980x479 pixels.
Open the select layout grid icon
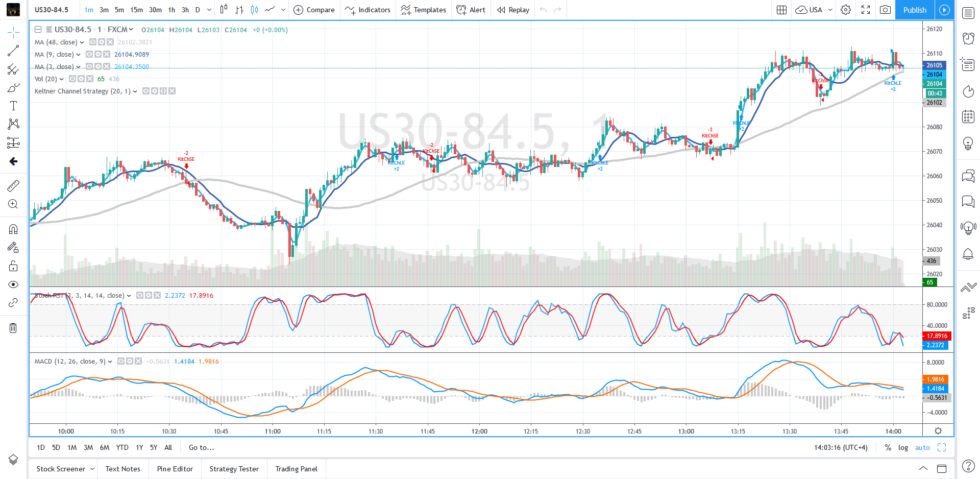click(x=781, y=10)
